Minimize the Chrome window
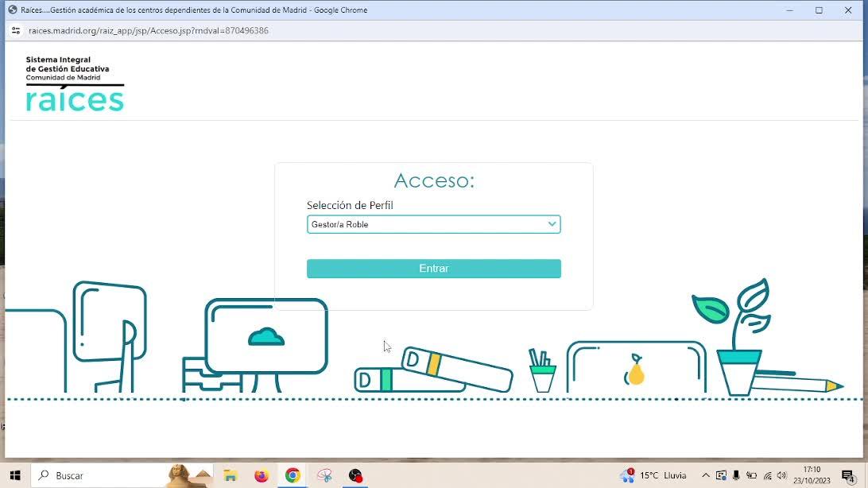This screenshot has height=488, width=868. tap(790, 10)
